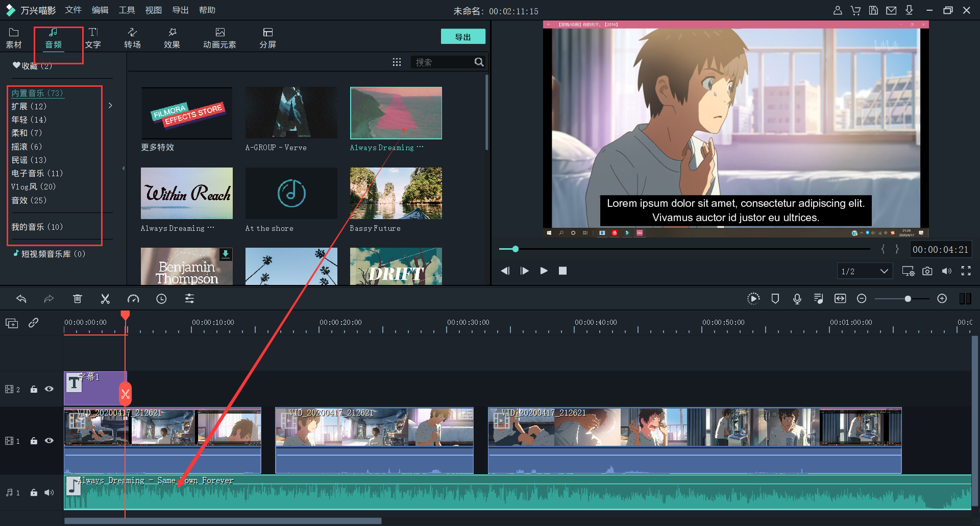Open the speed control gauge tool
The image size is (980, 526).
pyautogui.click(x=133, y=299)
